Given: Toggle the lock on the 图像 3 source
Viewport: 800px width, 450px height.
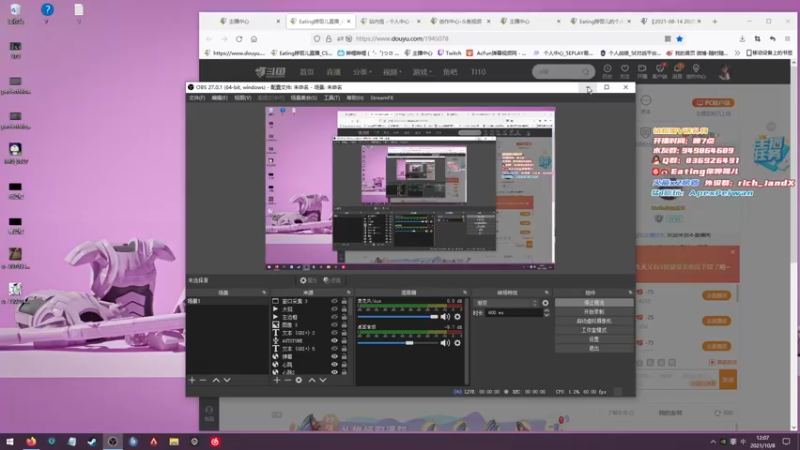Looking at the screenshot, I should coord(344,325).
